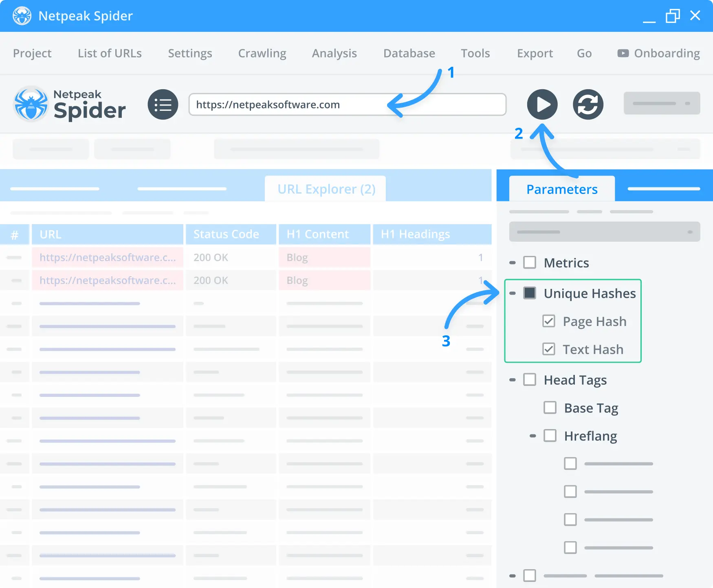This screenshot has width=713, height=588.
Task: Focus the URL address input field
Action: (347, 104)
